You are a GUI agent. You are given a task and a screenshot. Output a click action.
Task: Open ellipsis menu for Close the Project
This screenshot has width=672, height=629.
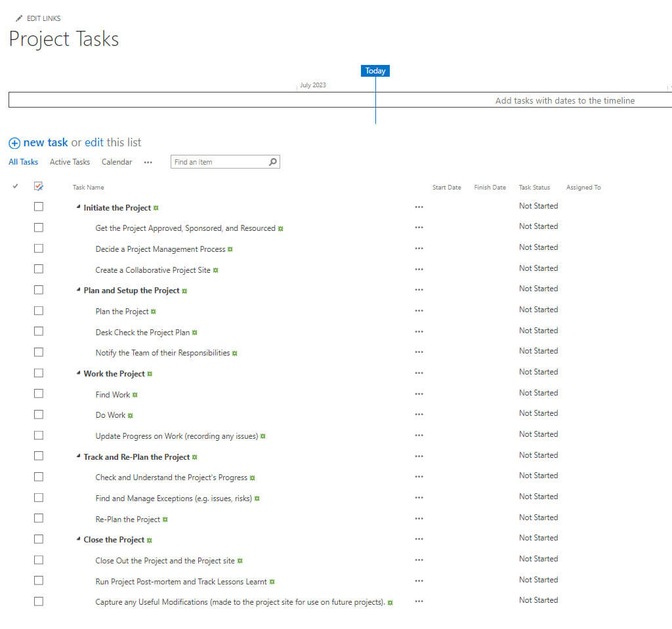click(419, 539)
